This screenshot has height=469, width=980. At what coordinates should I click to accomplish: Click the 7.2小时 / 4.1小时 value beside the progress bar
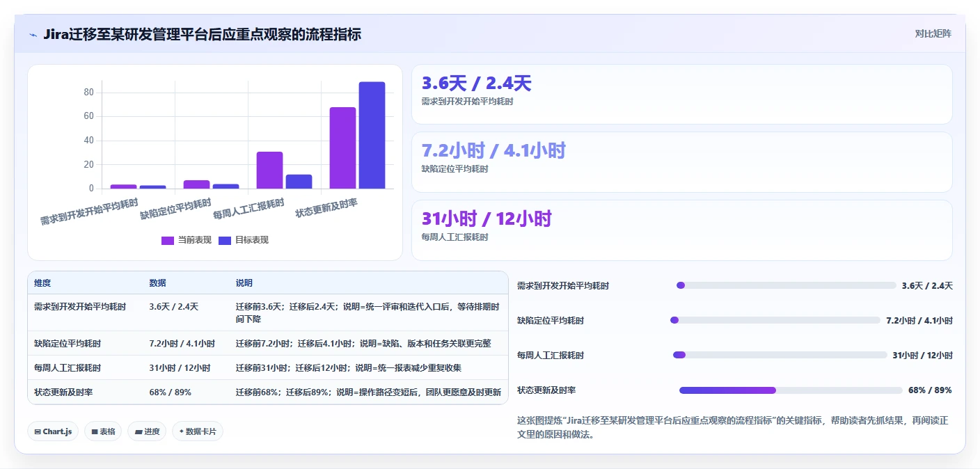[x=919, y=321]
